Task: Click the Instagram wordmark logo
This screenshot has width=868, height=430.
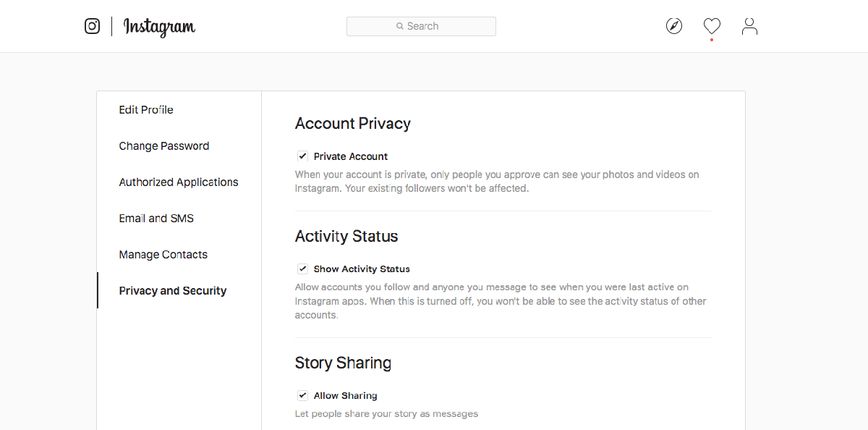Action: 159,27
